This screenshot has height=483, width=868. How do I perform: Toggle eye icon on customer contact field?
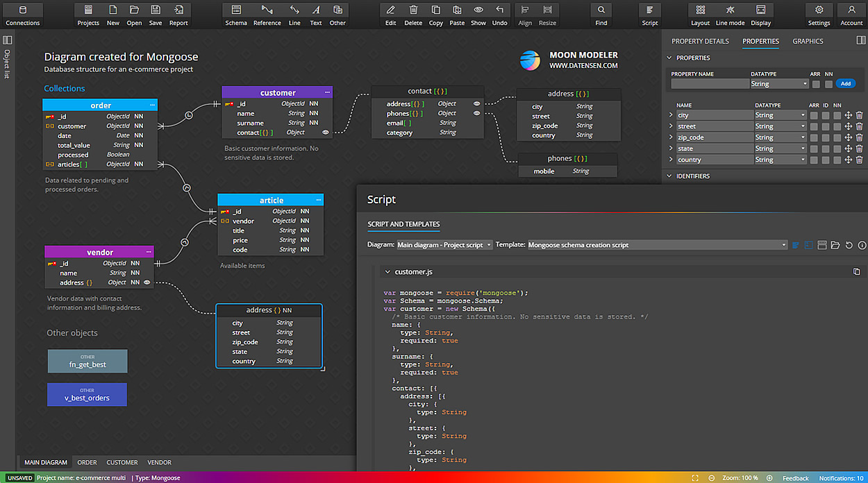click(x=325, y=132)
